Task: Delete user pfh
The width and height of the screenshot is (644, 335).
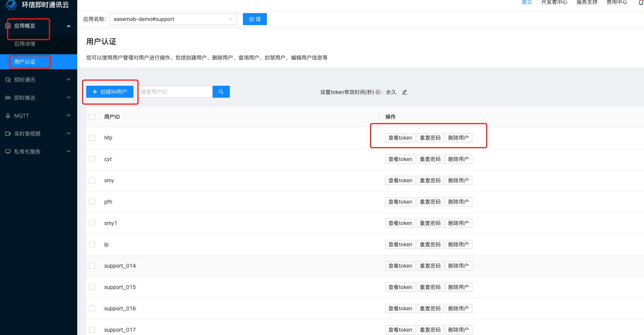Action: 459,202
